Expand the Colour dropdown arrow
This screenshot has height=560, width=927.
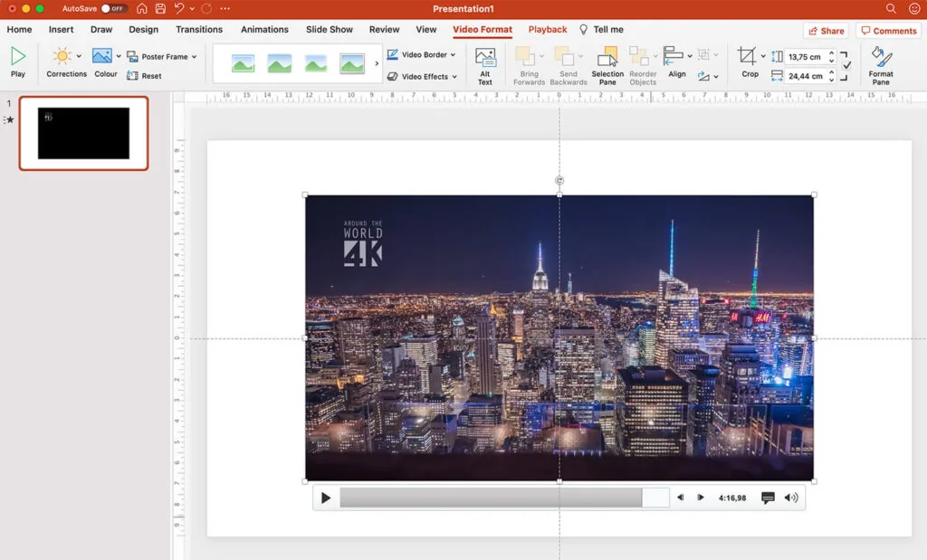click(x=119, y=57)
